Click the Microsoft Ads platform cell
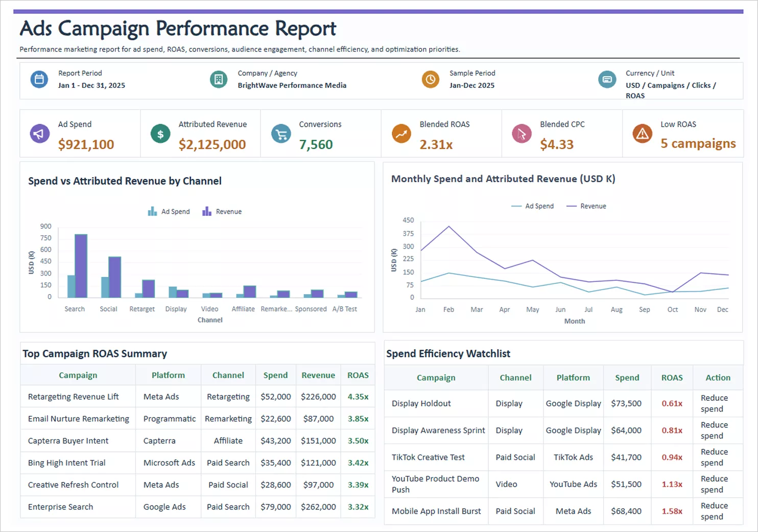Image resolution: width=758 pixels, height=532 pixels. tap(169, 463)
